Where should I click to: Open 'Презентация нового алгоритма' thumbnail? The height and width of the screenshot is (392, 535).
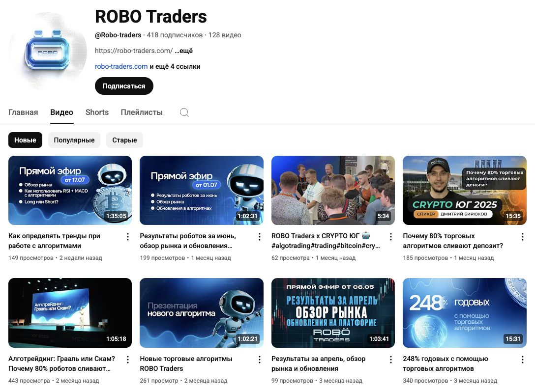[x=201, y=313]
